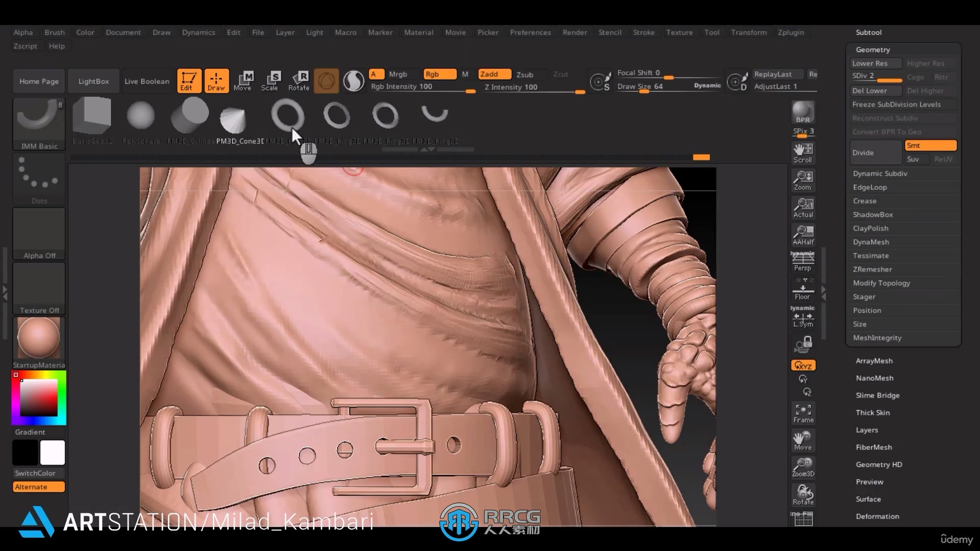Expand the Geometry panel section
Screen dimensions: 980x551
pos(873,49)
